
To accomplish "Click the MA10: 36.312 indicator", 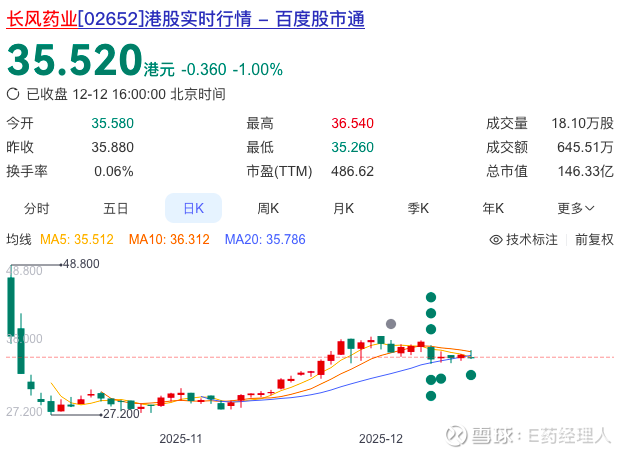I will click(169, 240).
